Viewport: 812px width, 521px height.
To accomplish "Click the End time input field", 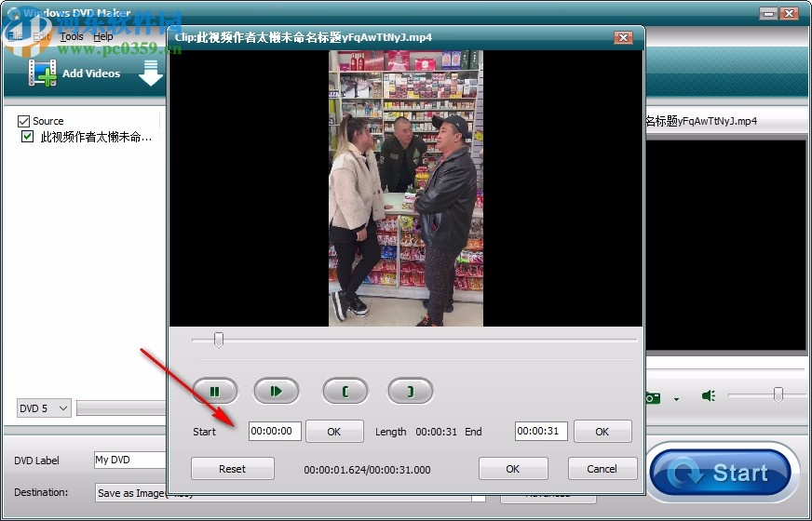I will pyautogui.click(x=541, y=431).
